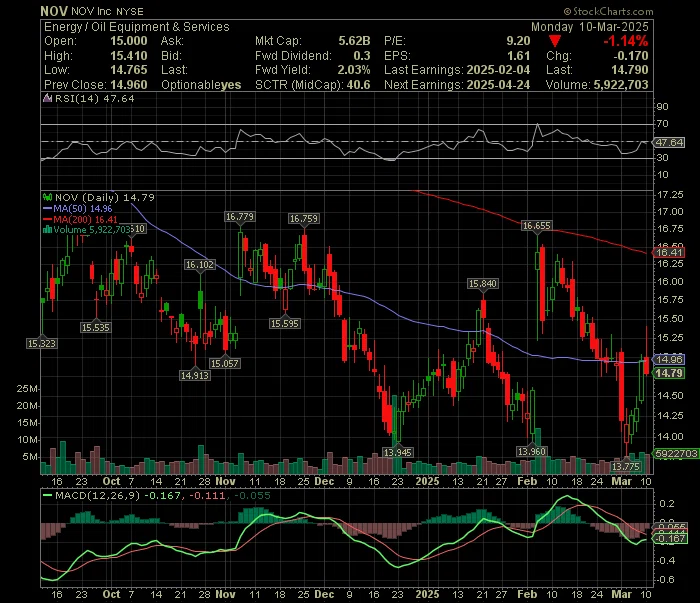Click the 'MA(50) 14.96' legend entry

pyautogui.click(x=83, y=208)
